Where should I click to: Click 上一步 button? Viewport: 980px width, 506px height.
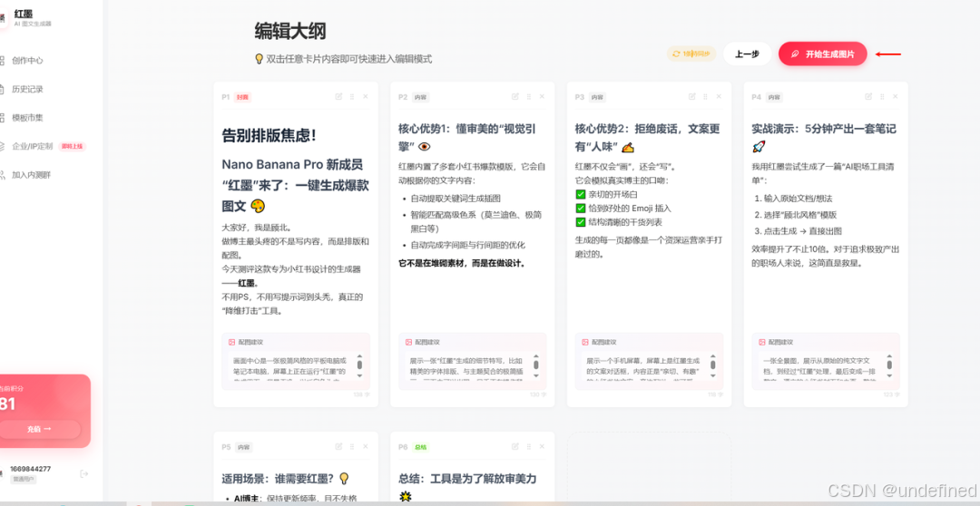(747, 54)
